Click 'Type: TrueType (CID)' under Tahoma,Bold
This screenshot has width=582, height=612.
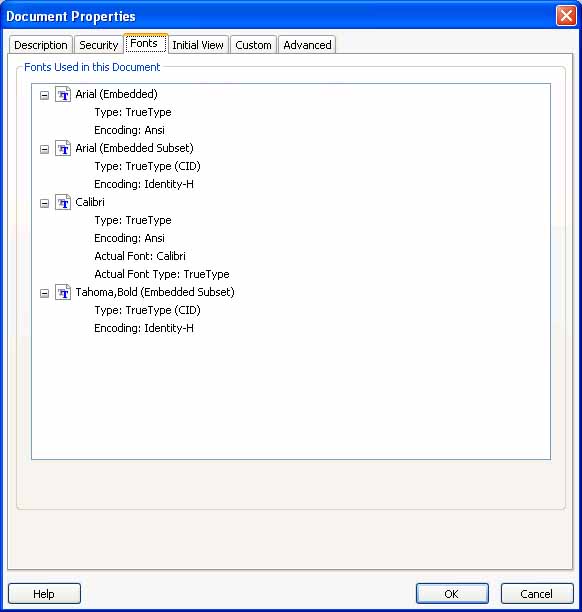[147, 310]
